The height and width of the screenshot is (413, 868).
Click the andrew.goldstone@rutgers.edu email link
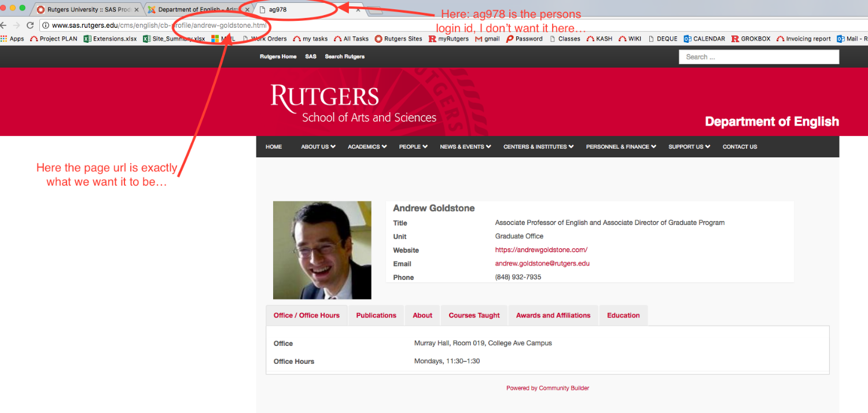point(542,264)
